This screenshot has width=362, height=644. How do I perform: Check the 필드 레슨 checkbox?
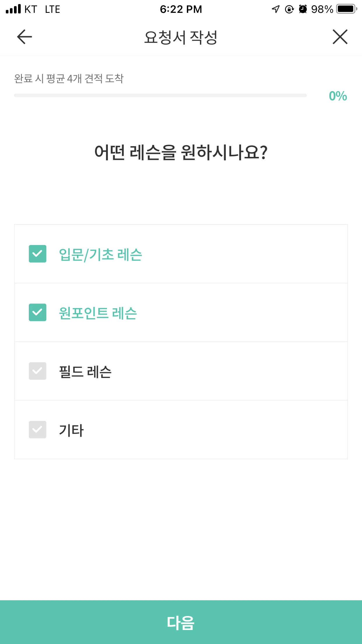38,371
